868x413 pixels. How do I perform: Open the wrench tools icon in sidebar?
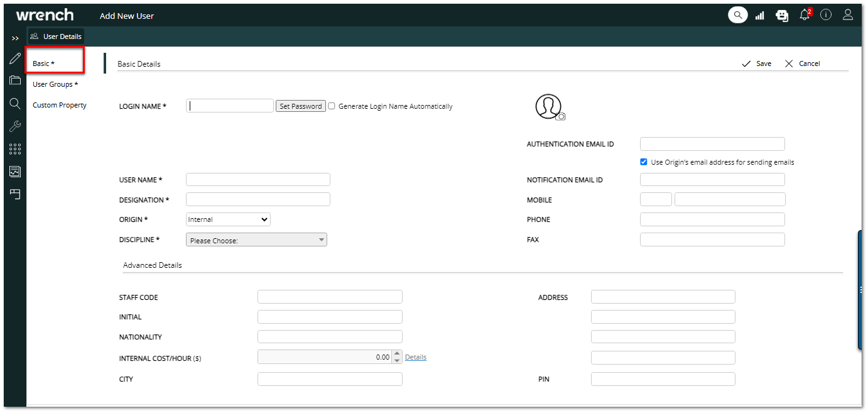click(15, 126)
